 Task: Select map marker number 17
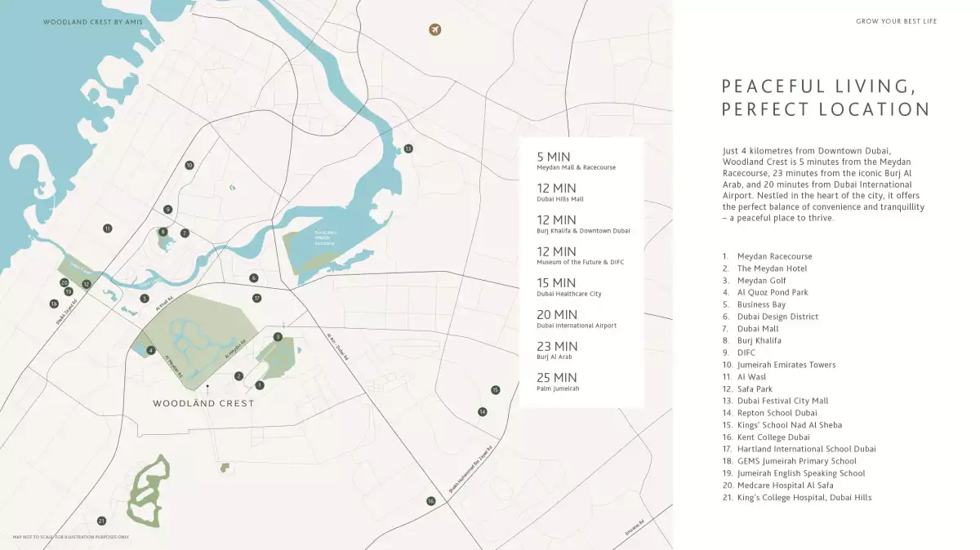click(256, 298)
